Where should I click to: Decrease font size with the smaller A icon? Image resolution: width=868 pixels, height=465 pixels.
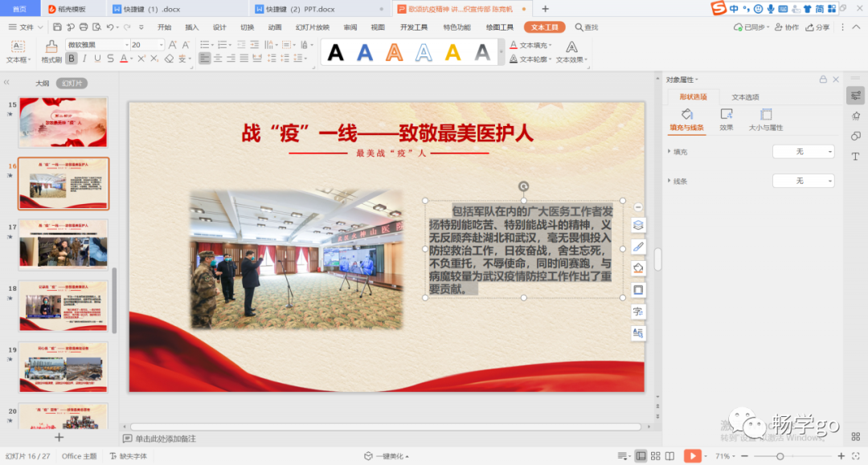click(x=186, y=45)
